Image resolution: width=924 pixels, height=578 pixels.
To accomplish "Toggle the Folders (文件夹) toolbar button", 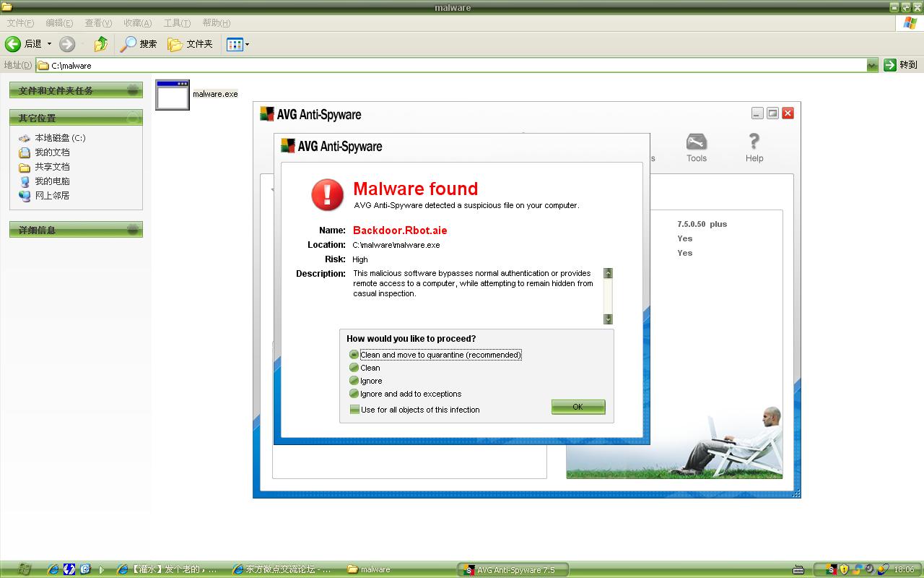I will 191,44.
